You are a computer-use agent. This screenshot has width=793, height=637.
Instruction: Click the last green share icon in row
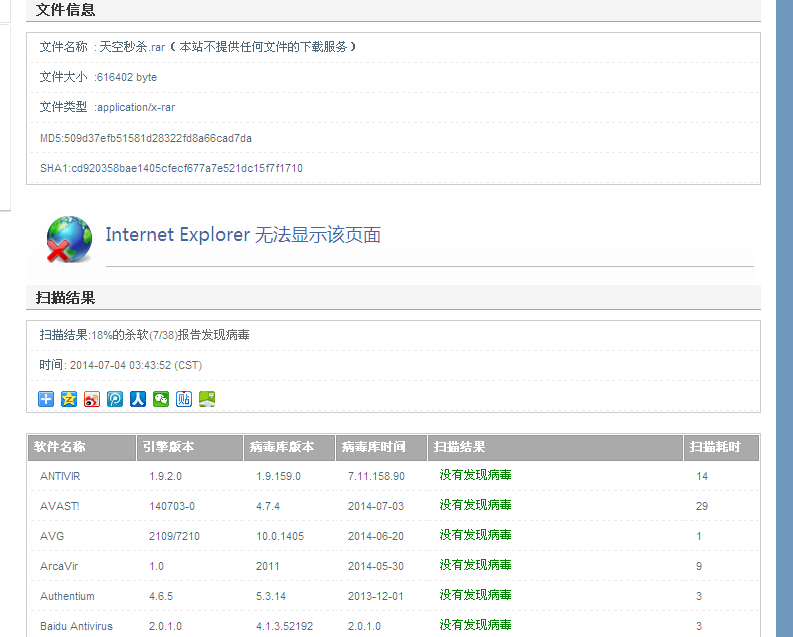click(207, 399)
